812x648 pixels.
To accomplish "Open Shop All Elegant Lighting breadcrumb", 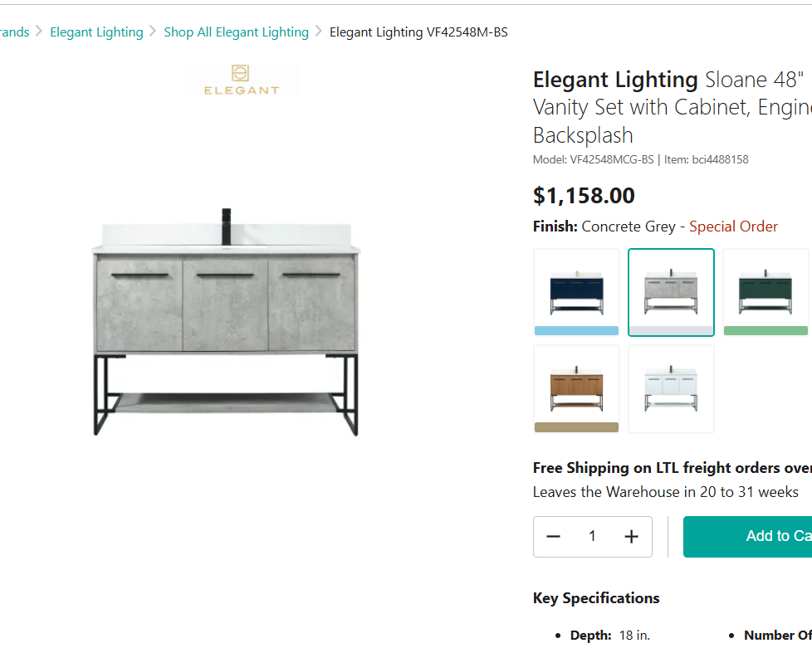I will [x=236, y=32].
